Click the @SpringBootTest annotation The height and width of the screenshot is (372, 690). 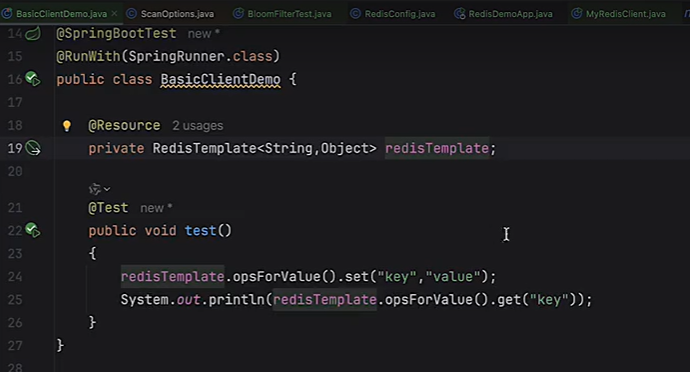[116, 33]
